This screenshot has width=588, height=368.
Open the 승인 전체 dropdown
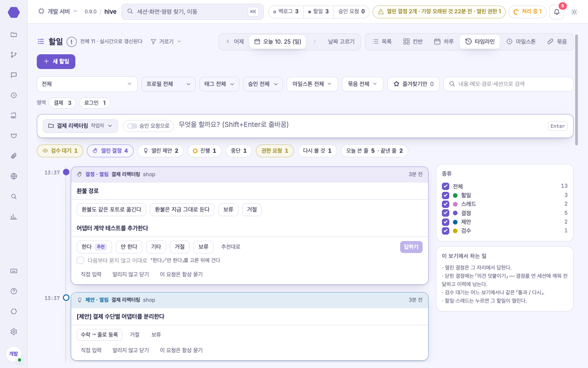(x=263, y=84)
